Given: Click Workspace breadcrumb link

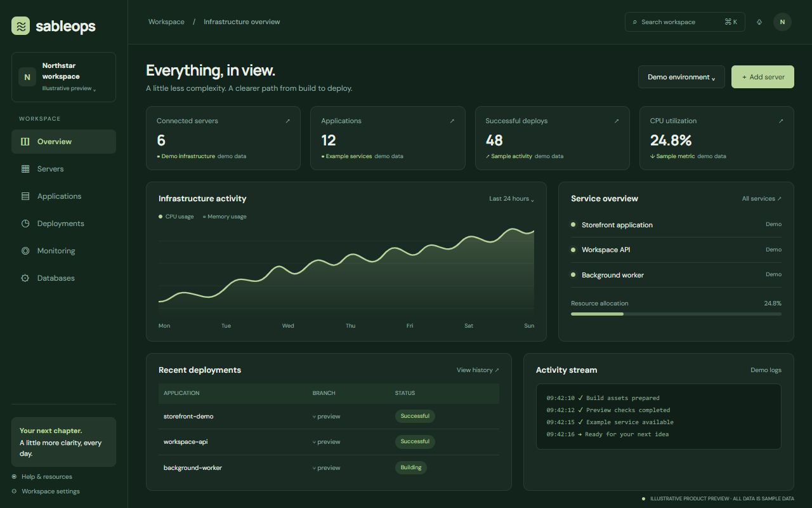Looking at the screenshot, I should (x=166, y=22).
